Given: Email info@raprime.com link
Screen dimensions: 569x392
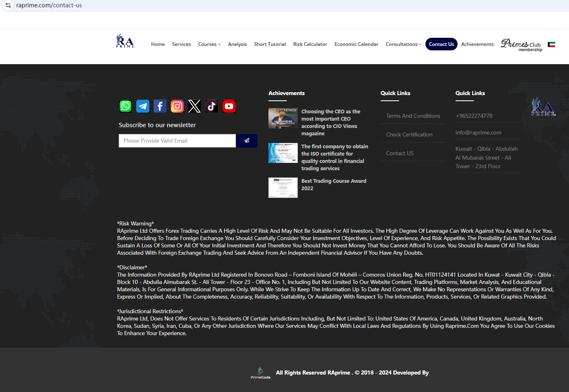Looking at the screenshot, I should [x=478, y=132].
